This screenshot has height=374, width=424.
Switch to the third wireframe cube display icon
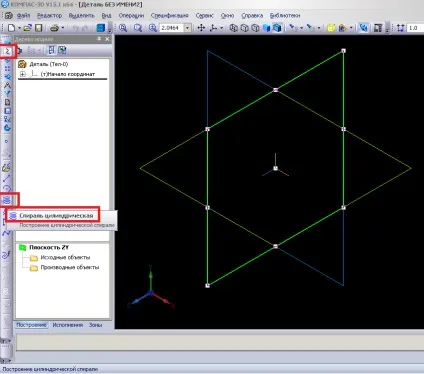point(255,28)
